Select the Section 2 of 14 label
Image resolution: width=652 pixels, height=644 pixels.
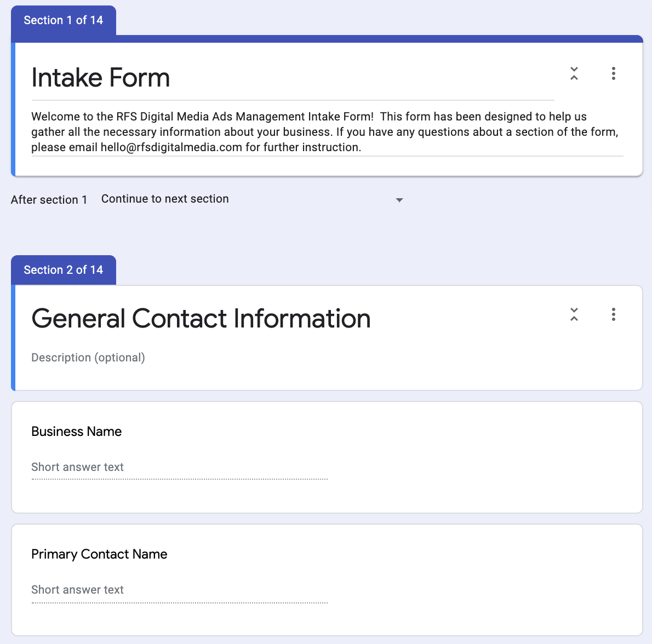point(64,270)
